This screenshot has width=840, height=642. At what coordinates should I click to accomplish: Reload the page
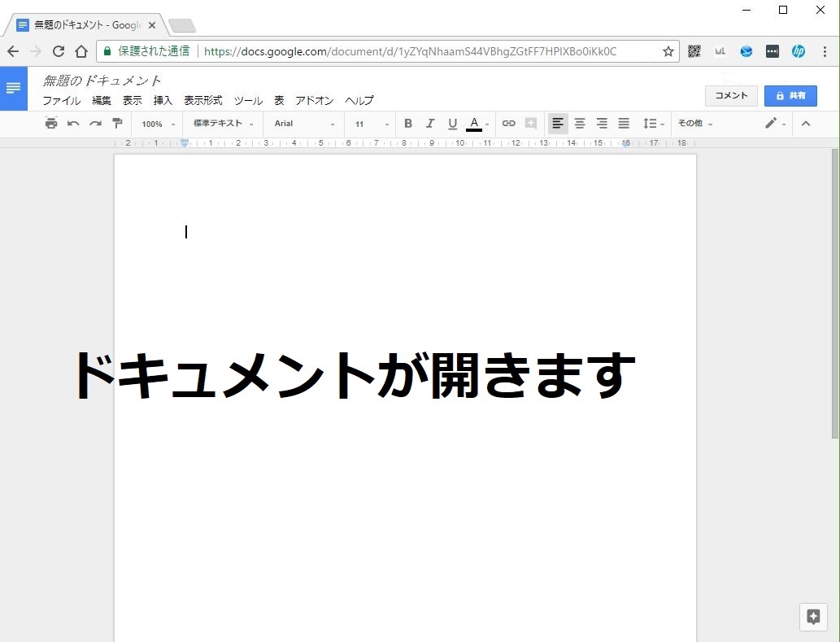59,51
